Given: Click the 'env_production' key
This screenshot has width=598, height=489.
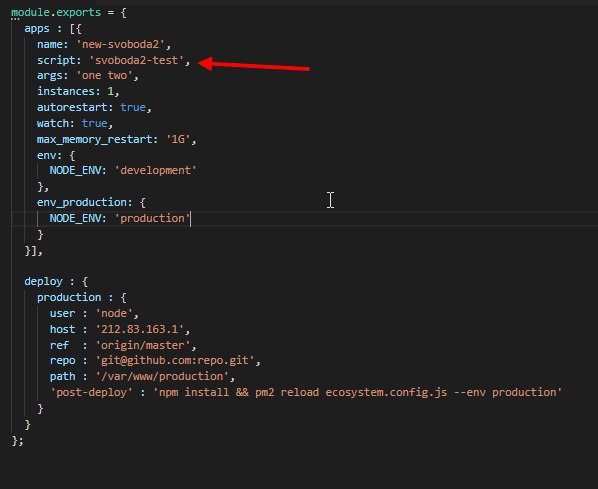Looking at the screenshot, I should pos(82,202).
